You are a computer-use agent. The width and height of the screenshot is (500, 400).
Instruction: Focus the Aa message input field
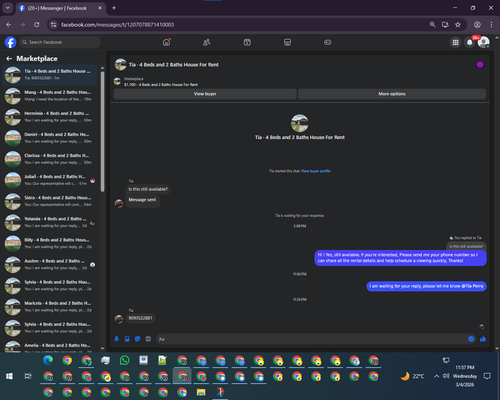[312, 339]
